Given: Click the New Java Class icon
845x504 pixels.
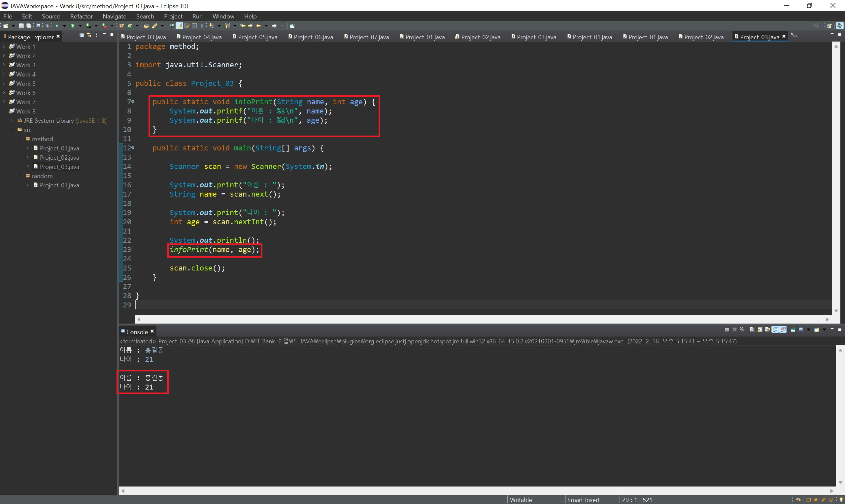Looking at the screenshot, I should [130, 26].
